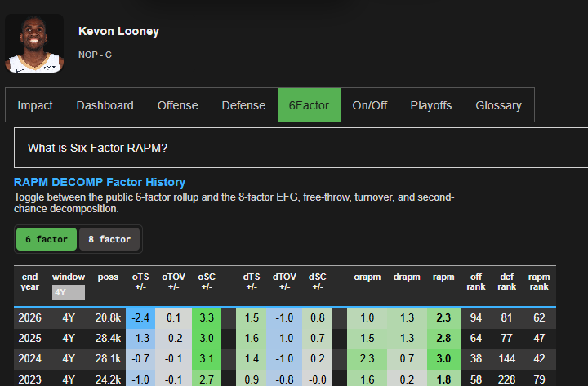The width and height of the screenshot is (588, 386).
Task: Click the 28.4k poss value
Action: pos(108,339)
